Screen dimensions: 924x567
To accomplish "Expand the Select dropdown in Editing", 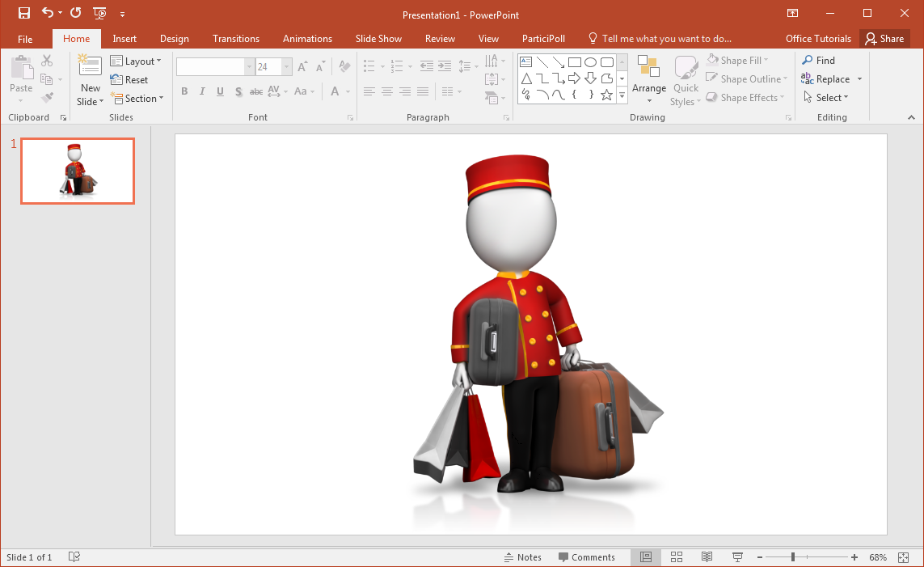I will pos(825,98).
